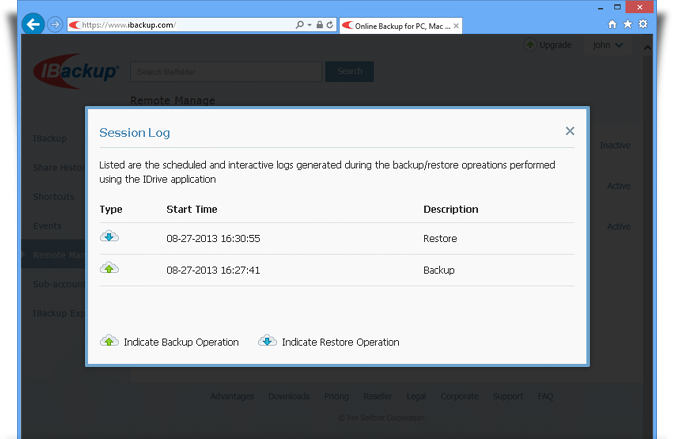
Task: Expand the john account menu
Action: pos(607,45)
